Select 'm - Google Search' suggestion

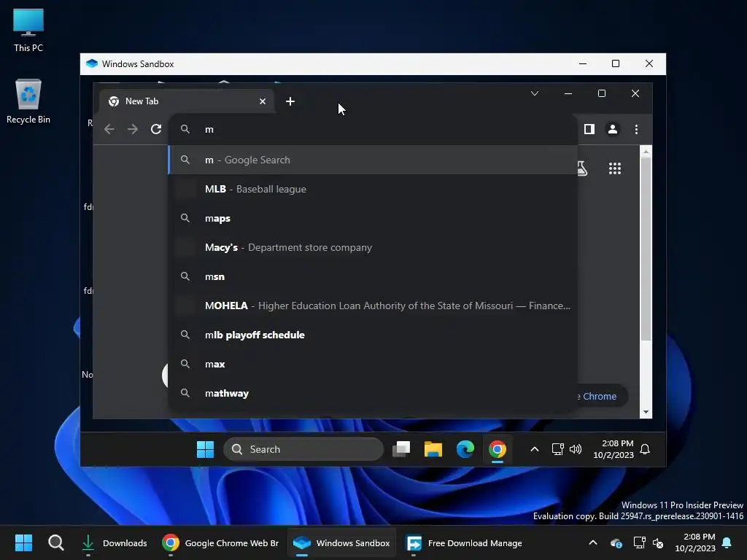pyautogui.click(x=373, y=160)
